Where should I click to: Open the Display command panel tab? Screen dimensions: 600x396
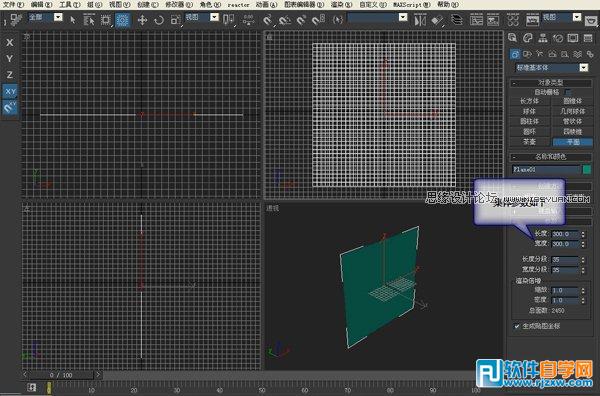pos(573,38)
